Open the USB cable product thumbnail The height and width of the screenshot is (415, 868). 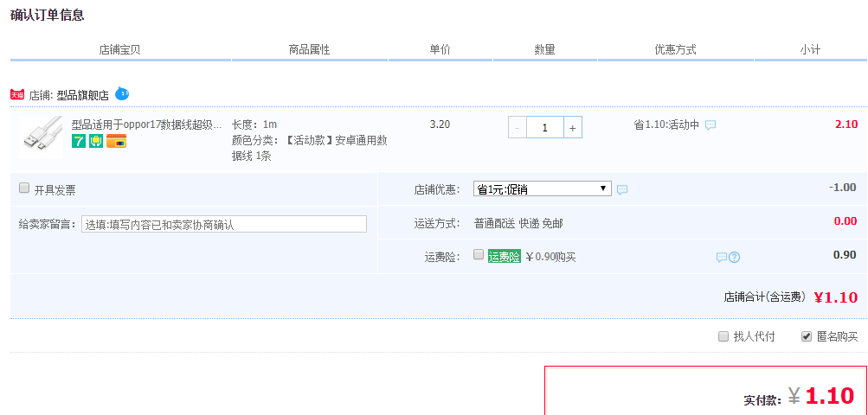tap(41, 137)
